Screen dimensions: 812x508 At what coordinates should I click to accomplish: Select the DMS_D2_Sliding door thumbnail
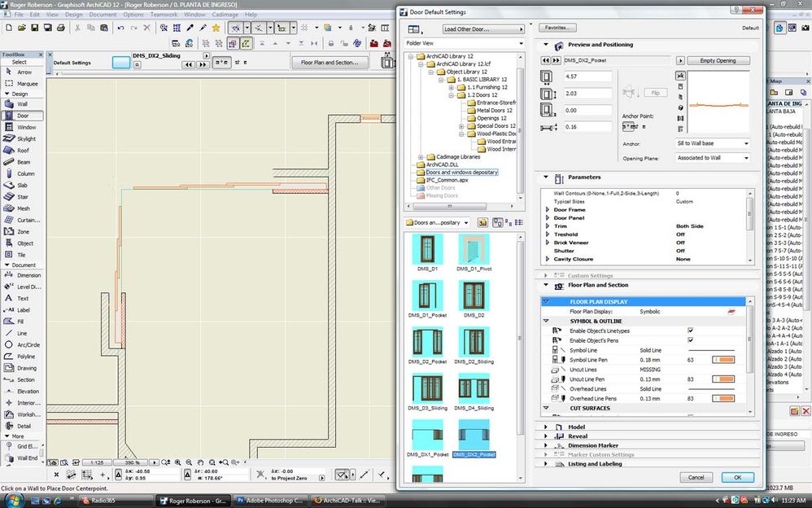point(474,342)
